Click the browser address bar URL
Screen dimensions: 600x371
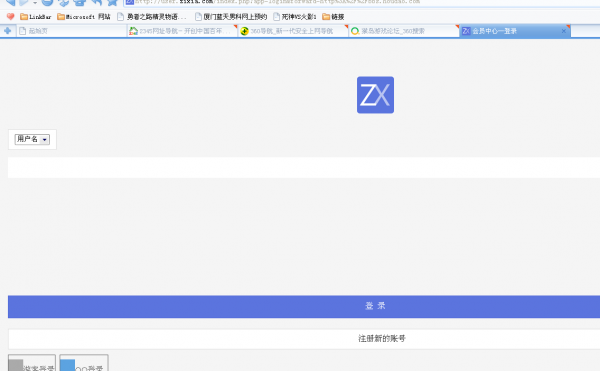277,2
